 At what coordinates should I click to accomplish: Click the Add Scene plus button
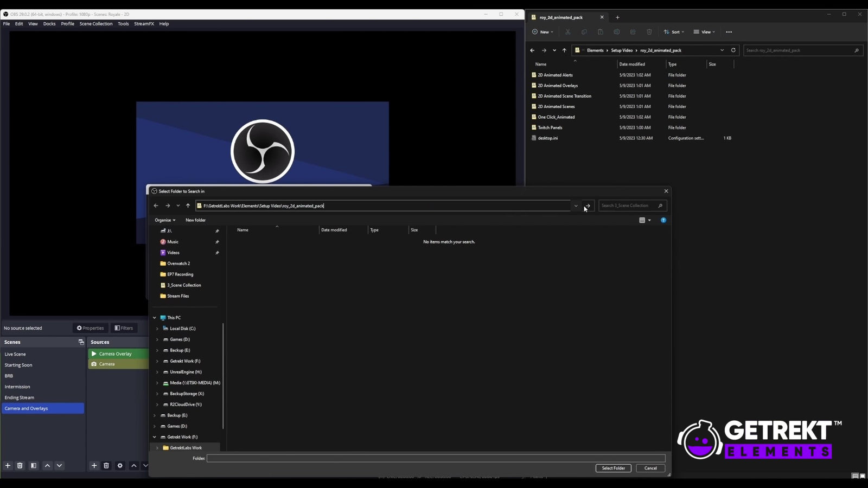[8, 465]
